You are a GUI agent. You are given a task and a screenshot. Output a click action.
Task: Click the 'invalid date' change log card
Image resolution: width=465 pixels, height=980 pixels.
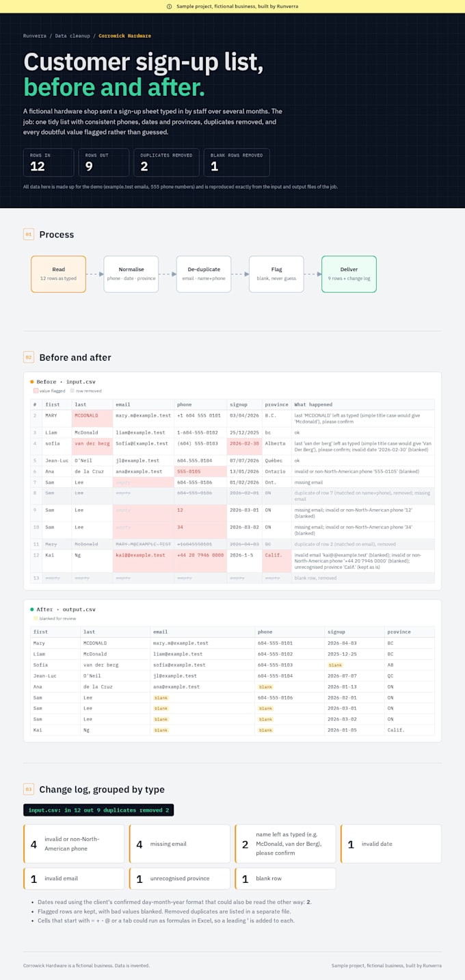[x=391, y=844]
